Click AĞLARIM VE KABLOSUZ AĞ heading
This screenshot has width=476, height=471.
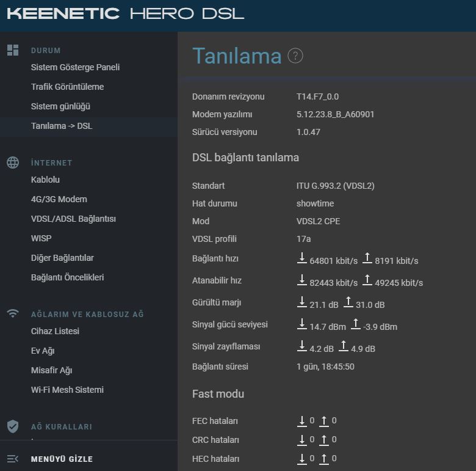tap(87, 314)
